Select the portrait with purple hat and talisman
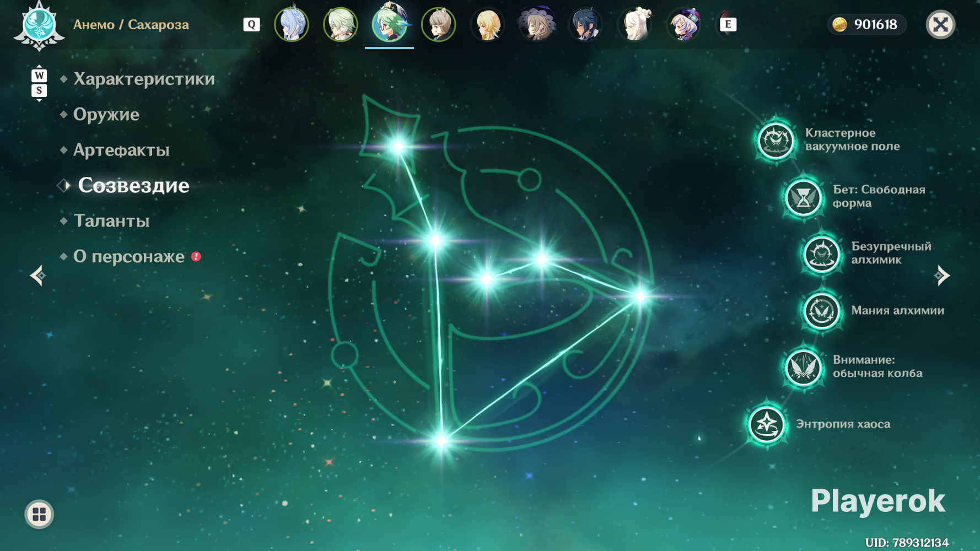Screen dimensions: 980x551 pos(683,24)
